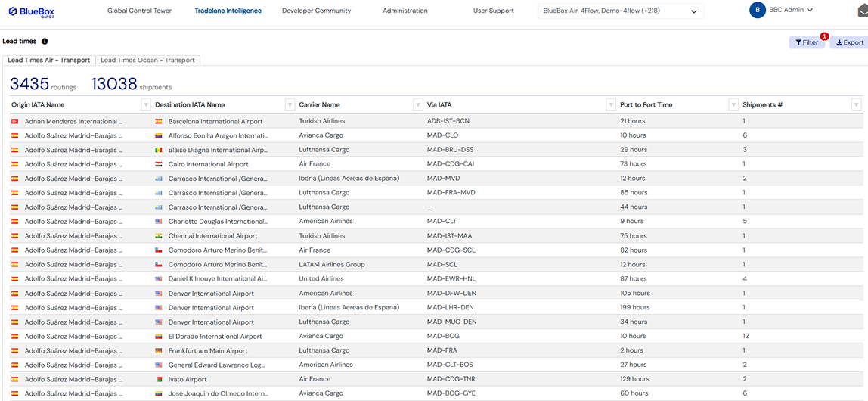Click the Senegal flag beside Blaise Diagne
The height and width of the screenshot is (401, 868).
click(158, 150)
